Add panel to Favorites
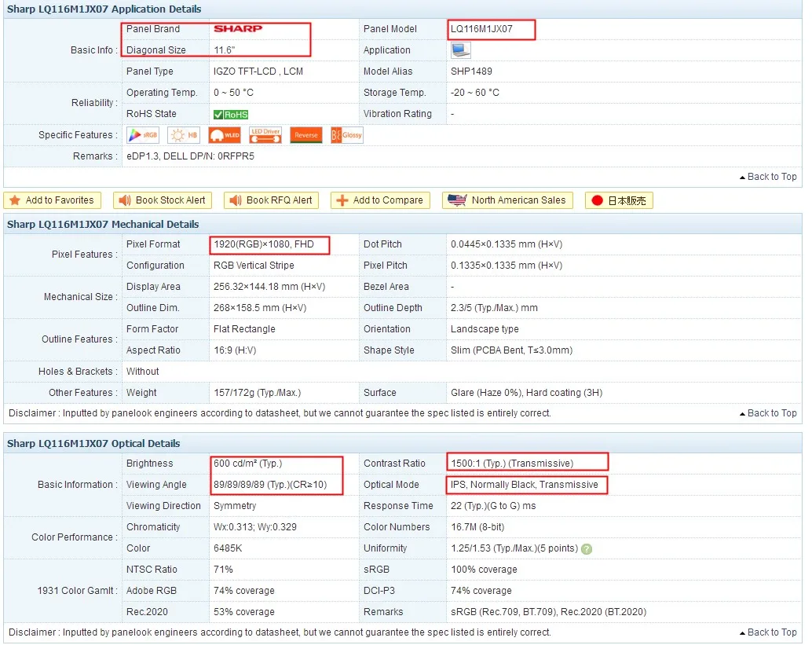812x645 pixels. click(x=53, y=200)
